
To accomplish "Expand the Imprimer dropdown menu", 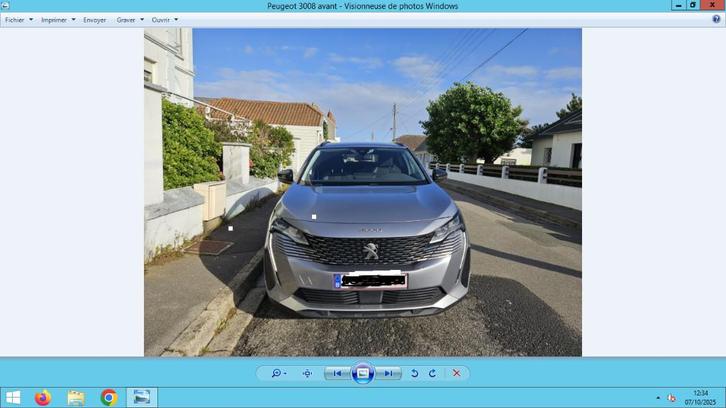I will click(57, 20).
